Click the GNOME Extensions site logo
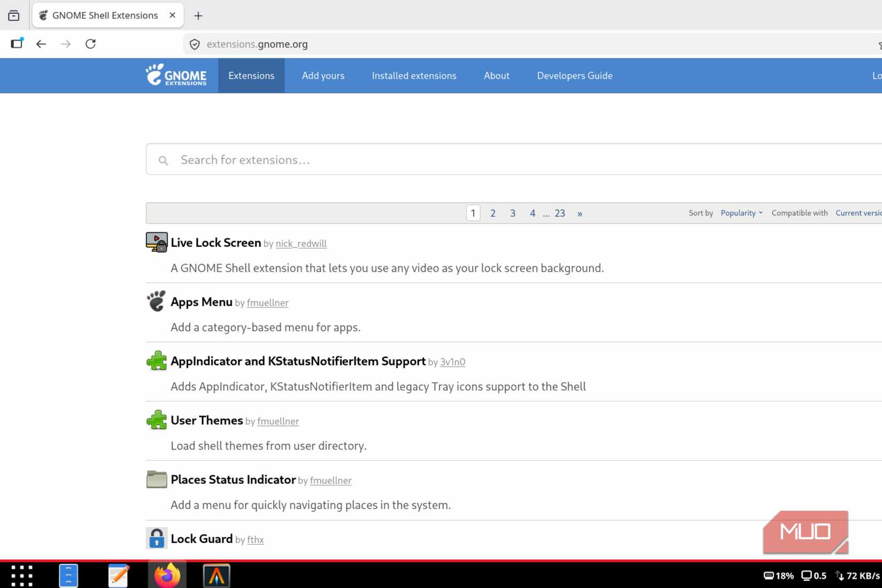This screenshot has width=882, height=588. pos(176,75)
